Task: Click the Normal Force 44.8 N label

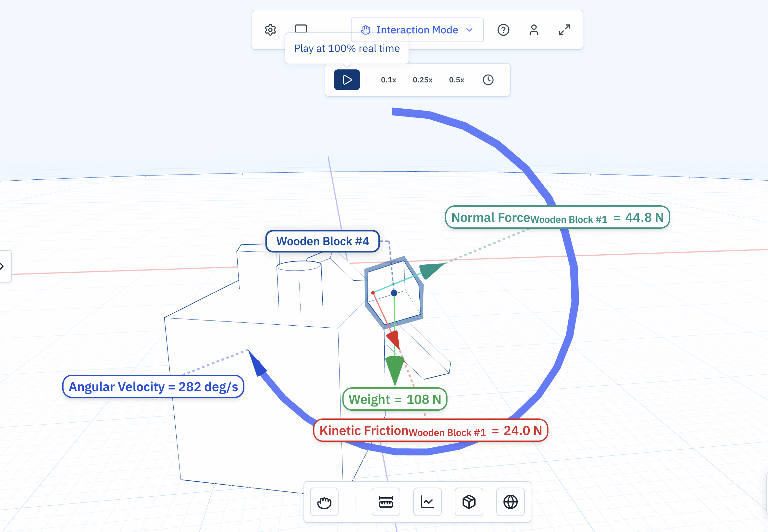Action: click(557, 217)
